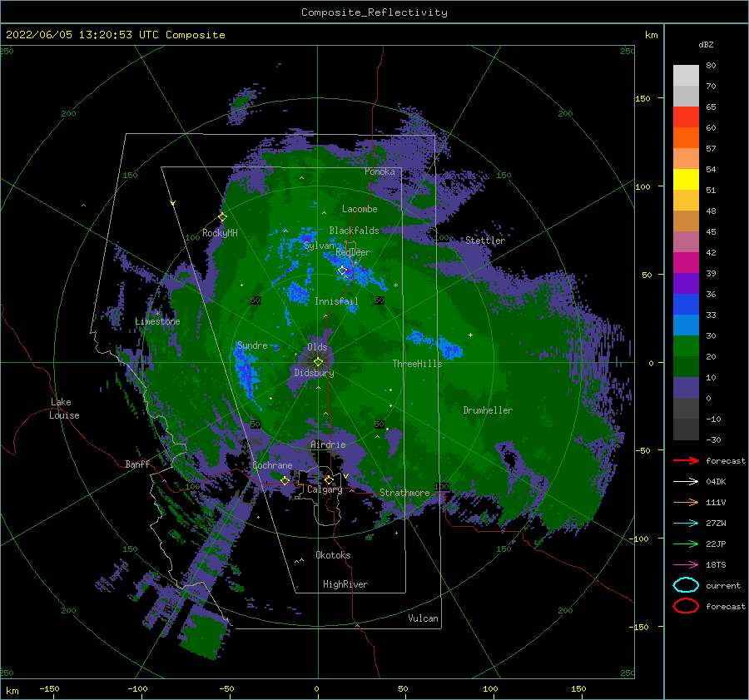Click the light gray 80 dBZ swatch
The height and width of the screenshot is (700, 749).
point(686,75)
